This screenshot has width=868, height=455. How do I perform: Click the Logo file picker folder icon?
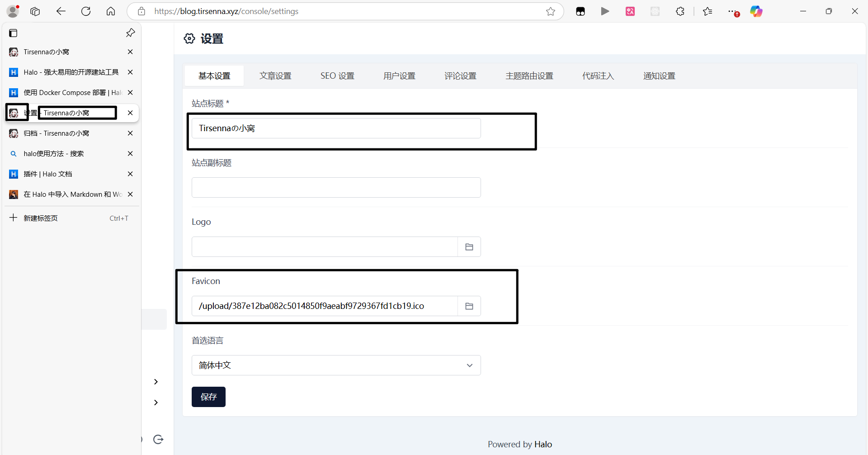point(469,247)
